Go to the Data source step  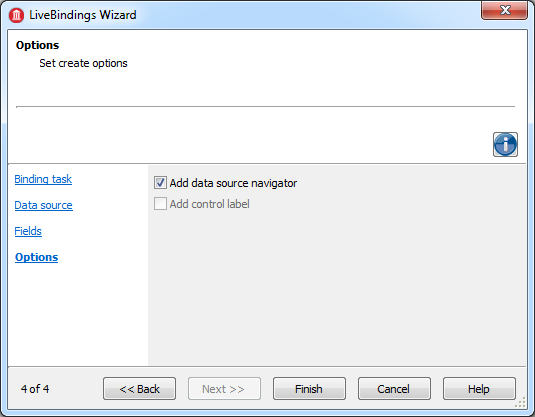(x=43, y=205)
